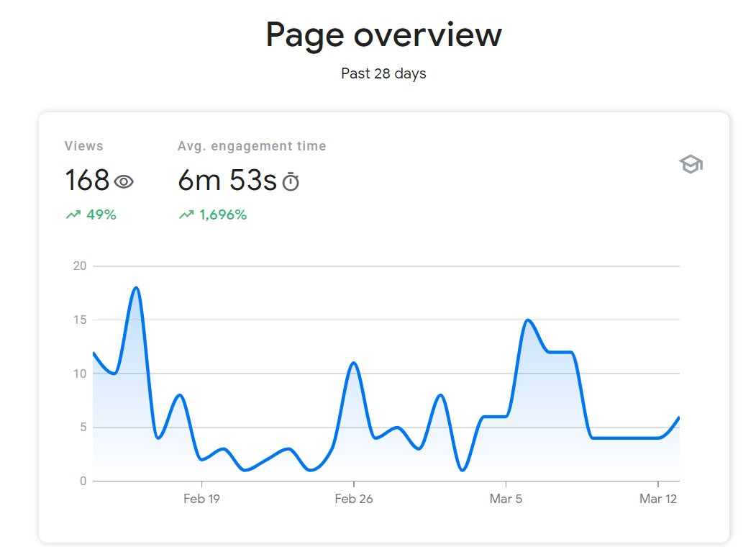The width and height of the screenshot is (756, 547).
Task: Click the highest chart peak near 18 views
Action: tap(137, 288)
